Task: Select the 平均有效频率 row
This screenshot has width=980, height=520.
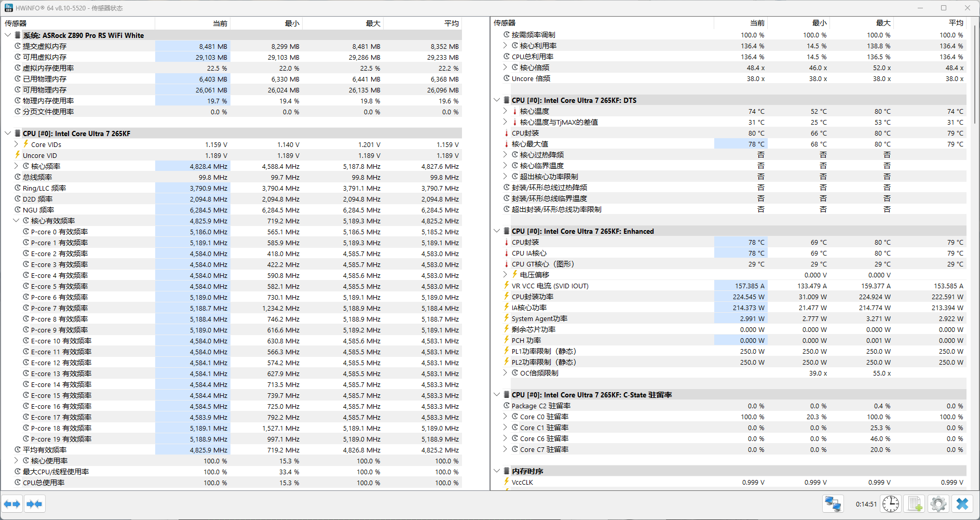Action: [232, 450]
